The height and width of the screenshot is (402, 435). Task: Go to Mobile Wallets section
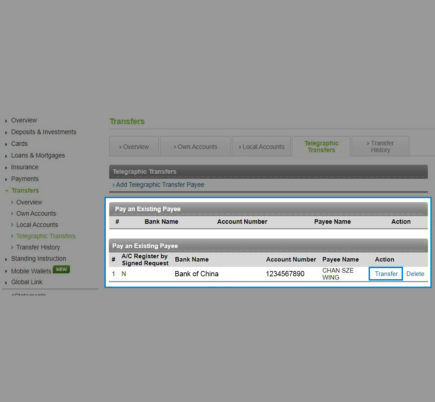(x=31, y=271)
